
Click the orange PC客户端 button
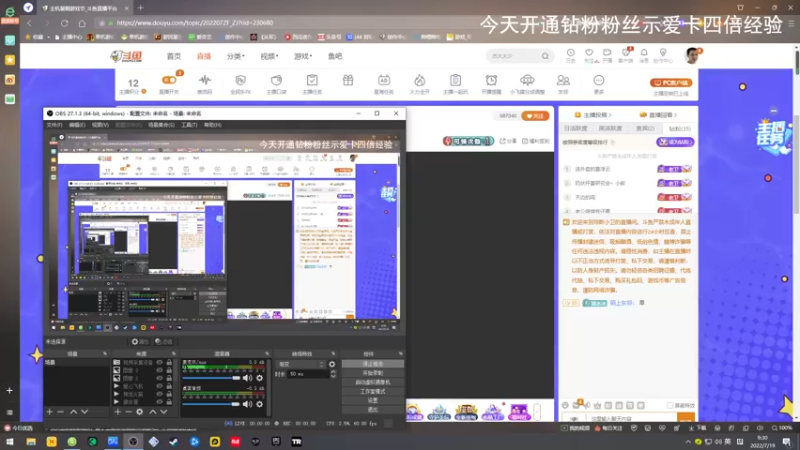click(x=671, y=83)
